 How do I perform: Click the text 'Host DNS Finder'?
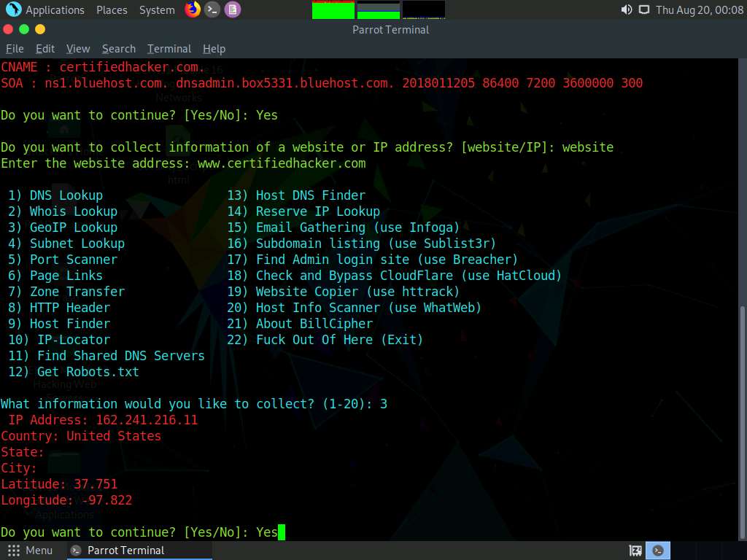311,195
